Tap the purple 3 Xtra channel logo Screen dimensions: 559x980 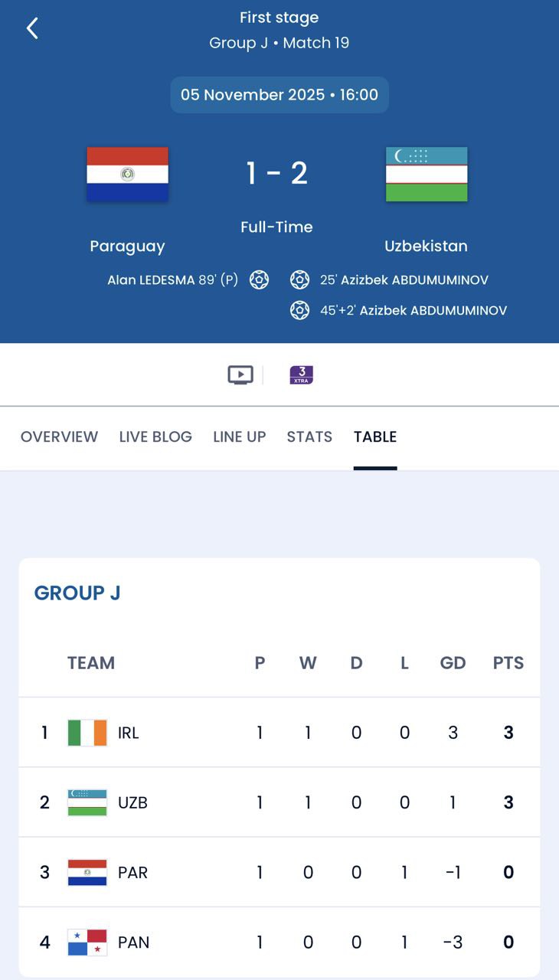pyautogui.click(x=302, y=375)
